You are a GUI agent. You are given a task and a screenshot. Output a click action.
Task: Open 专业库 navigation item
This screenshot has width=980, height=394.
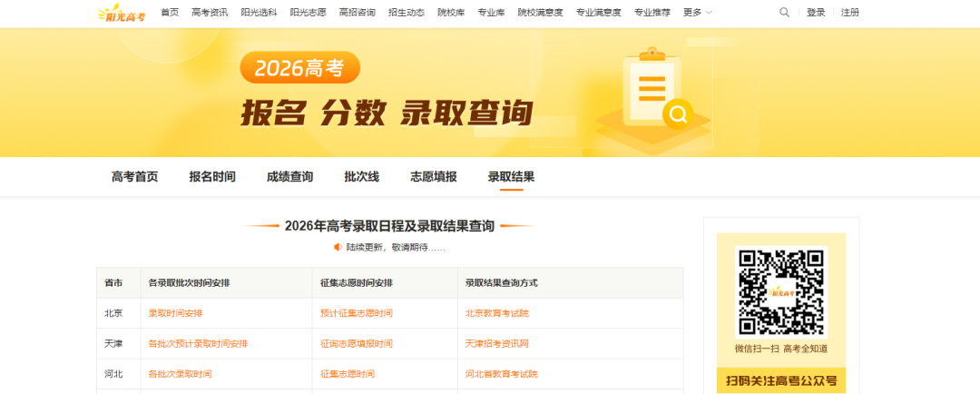(491, 13)
